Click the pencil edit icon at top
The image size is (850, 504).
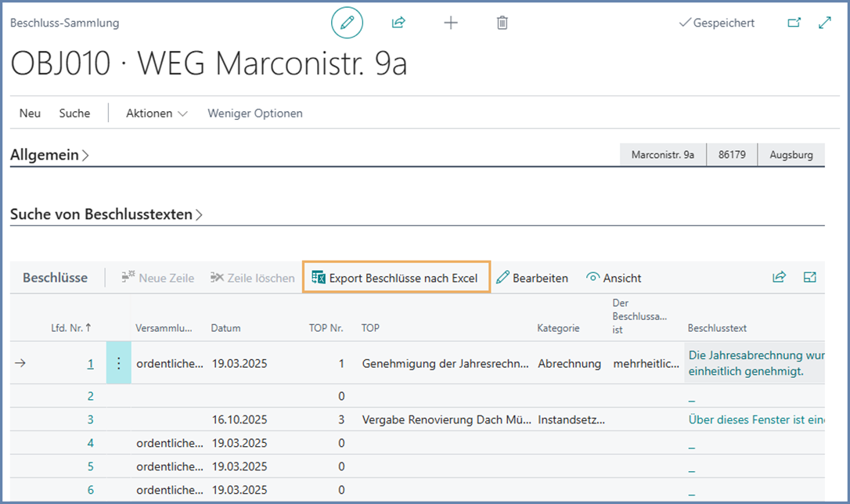point(347,23)
